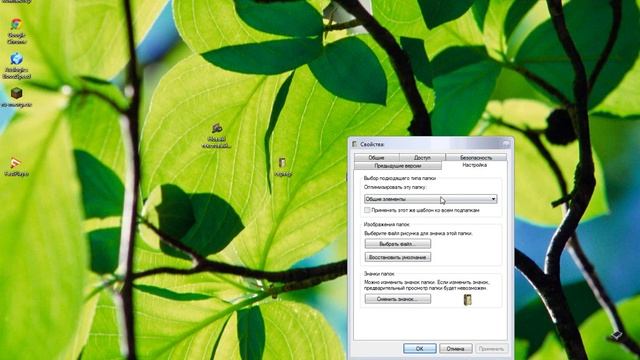Screen dimensions: 640x360
Task: Click the 'Сменить значок...' button
Action: point(398,299)
